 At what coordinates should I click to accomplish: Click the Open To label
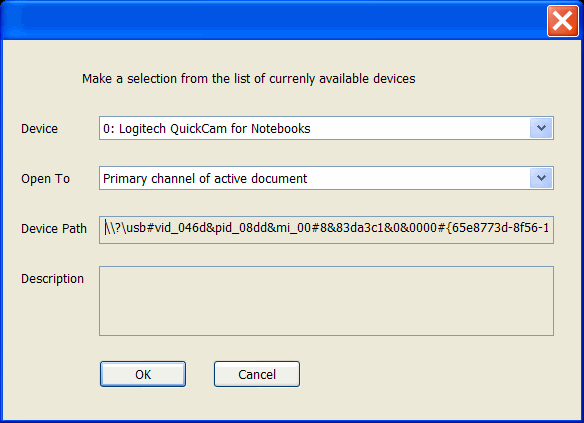point(45,179)
